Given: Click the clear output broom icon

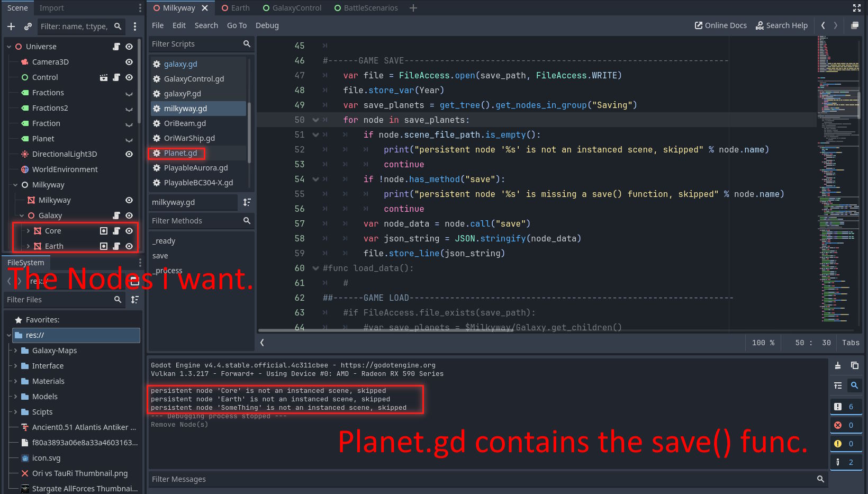Looking at the screenshot, I should [x=838, y=365].
